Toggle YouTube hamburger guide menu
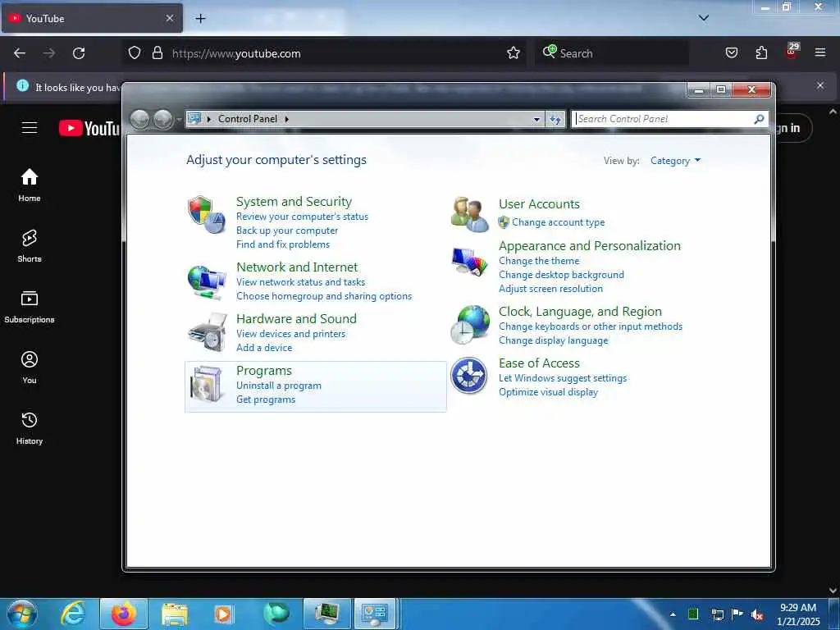Viewport: 840px width, 630px height. point(30,128)
